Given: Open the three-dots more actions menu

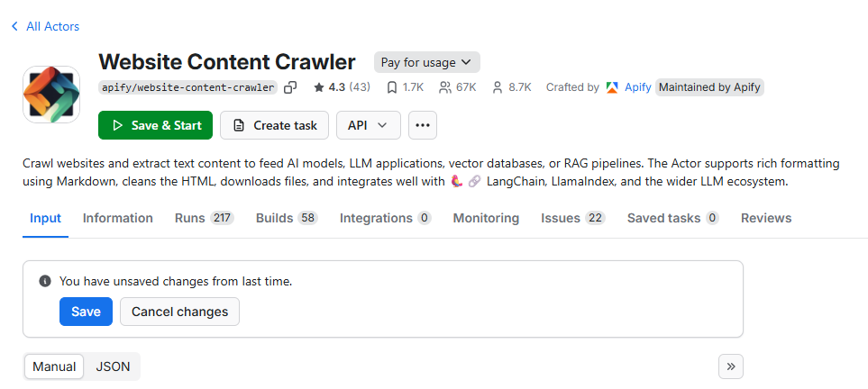Looking at the screenshot, I should click(423, 125).
